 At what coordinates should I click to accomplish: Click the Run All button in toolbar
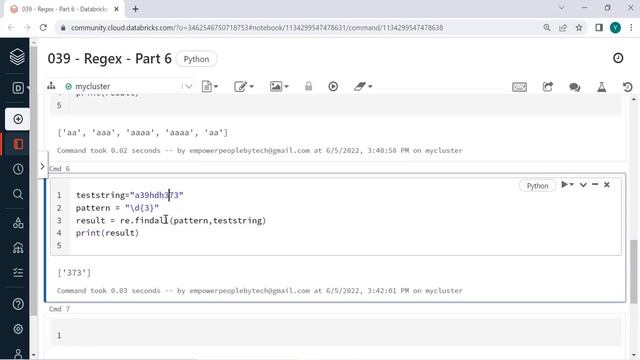pyautogui.click(x=333, y=87)
